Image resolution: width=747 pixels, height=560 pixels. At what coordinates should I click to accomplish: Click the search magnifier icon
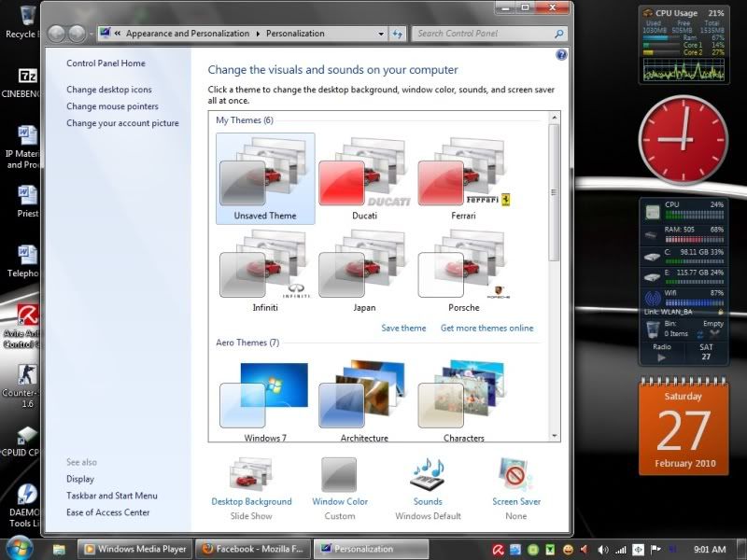tap(559, 34)
